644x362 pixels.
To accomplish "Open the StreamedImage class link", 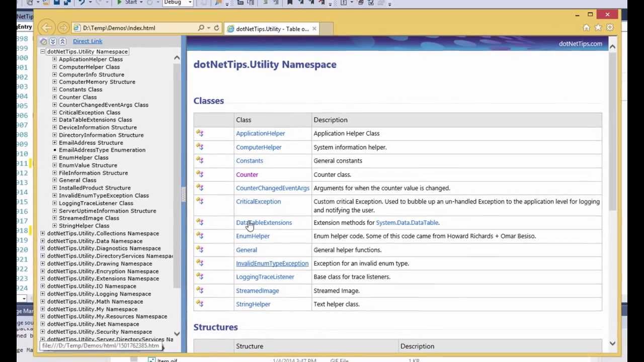I will click(x=258, y=291).
